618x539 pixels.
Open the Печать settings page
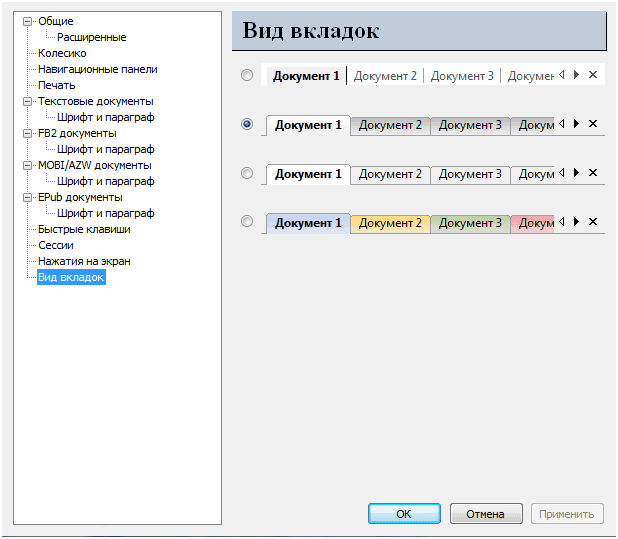(x=56, y=85)
